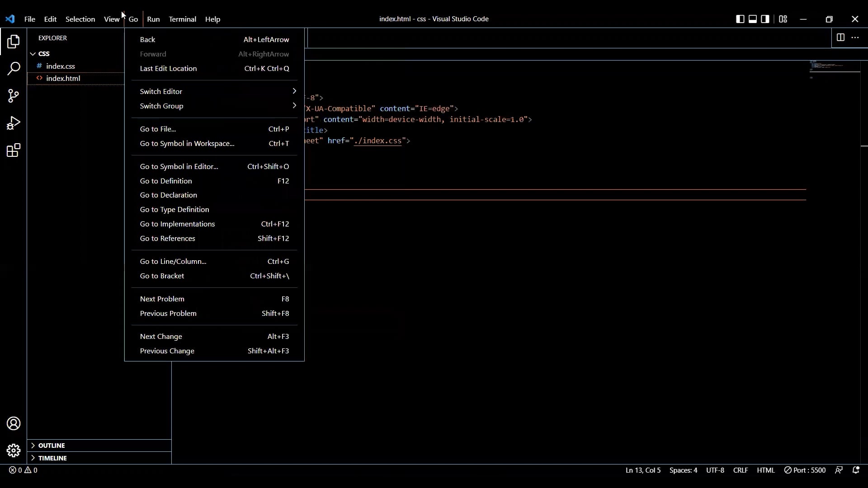Click the Port: 5500 Live Server button
The image size is (868, 488).
[805, 470]
